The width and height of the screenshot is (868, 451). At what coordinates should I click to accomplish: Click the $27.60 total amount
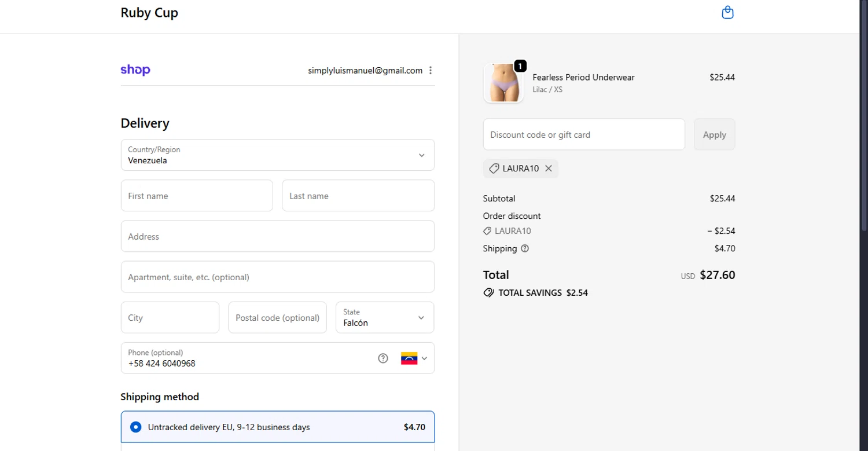(x=718, y=275)
